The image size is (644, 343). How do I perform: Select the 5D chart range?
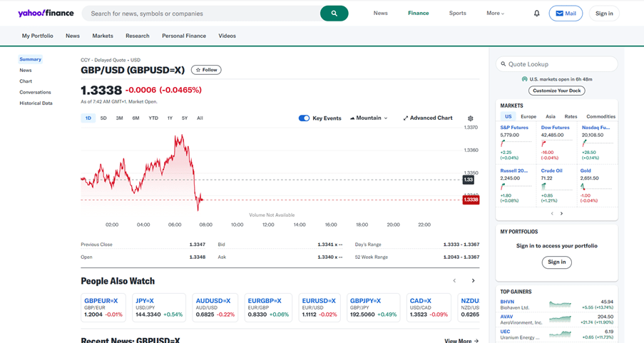point(103,118)
